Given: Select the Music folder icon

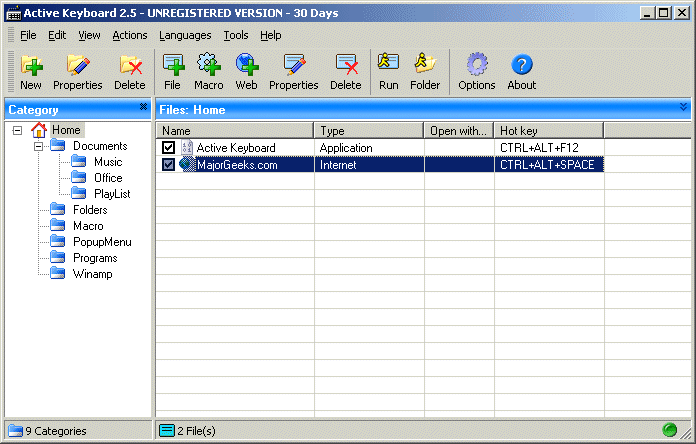Looking at the screenshot, I should 79,161.
